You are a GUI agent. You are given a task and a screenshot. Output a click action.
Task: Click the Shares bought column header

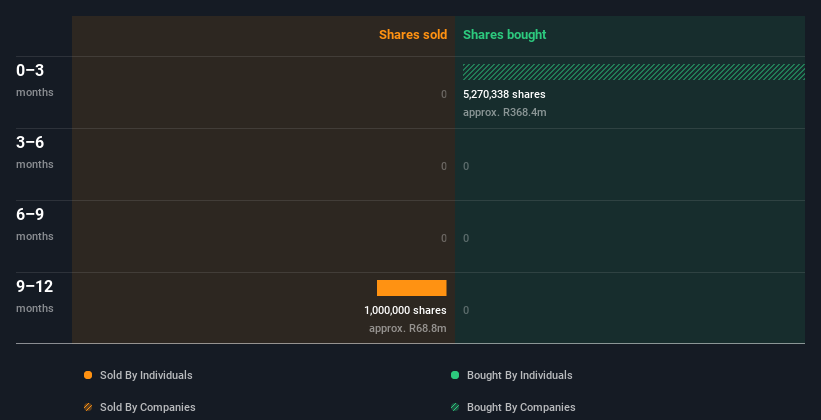tap(504, 35)
